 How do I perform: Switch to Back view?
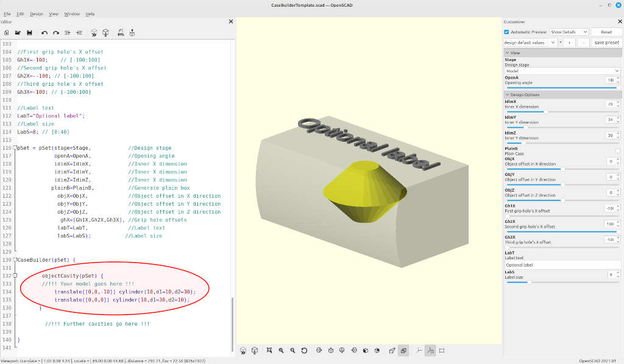tap(377, 351)
